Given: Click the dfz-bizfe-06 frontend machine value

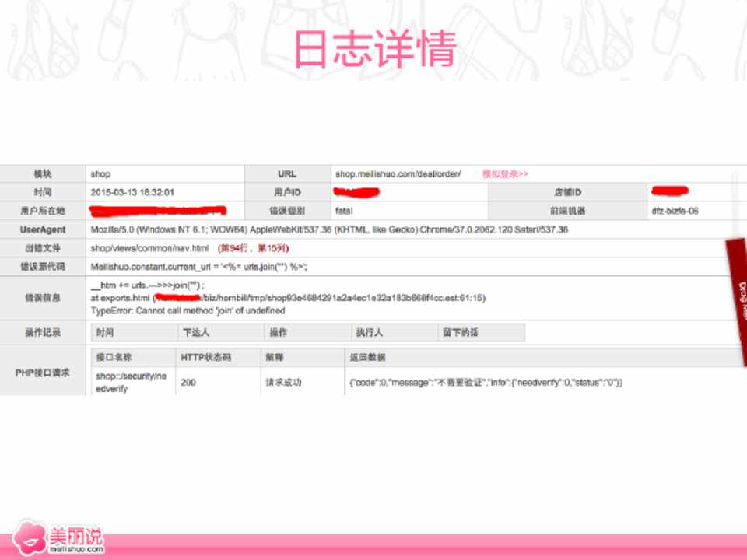Looking at the screenshot, I should pyautogui.click(x=675, y=211).
